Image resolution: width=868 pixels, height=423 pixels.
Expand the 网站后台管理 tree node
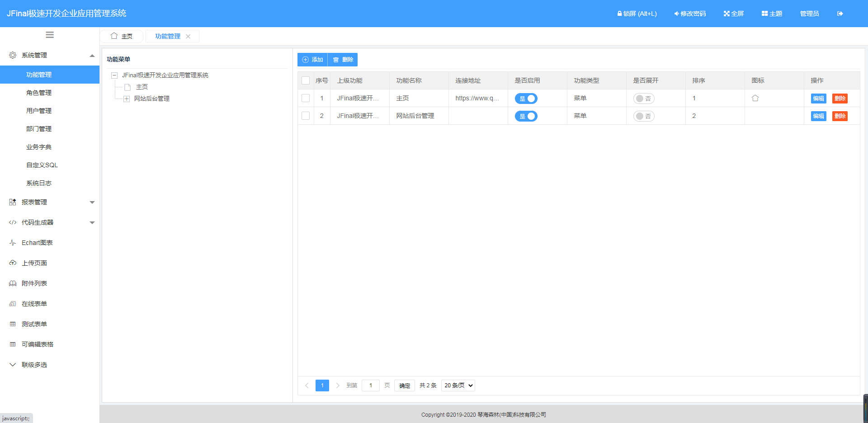point(127,99)
